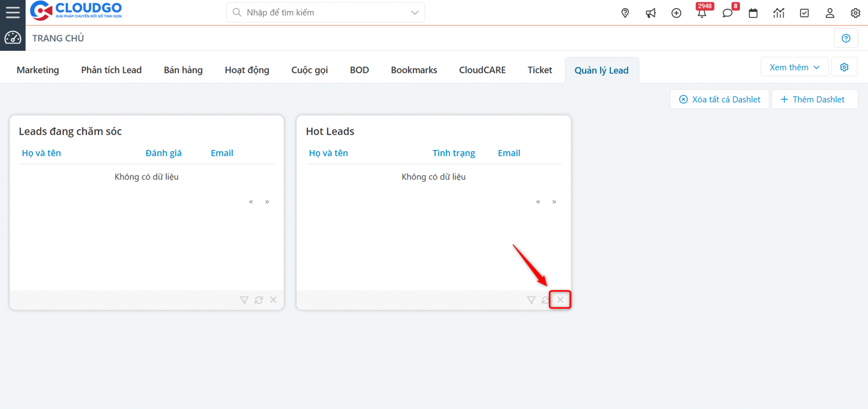
Task: Click the quick create plus circle icon
Action: (676, 13)
